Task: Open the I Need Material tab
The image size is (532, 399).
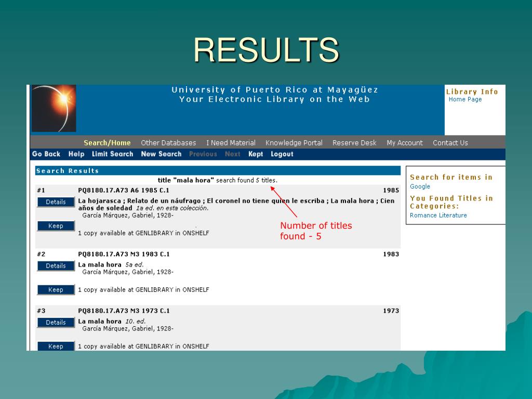Action: coord(231,143)
